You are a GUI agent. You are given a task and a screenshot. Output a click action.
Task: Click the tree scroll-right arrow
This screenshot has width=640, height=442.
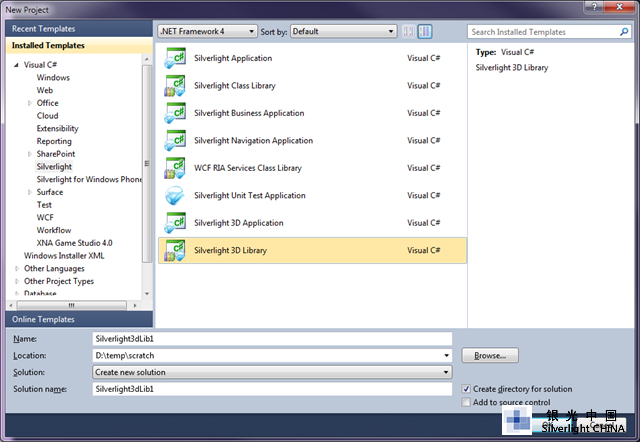[135, 305]
